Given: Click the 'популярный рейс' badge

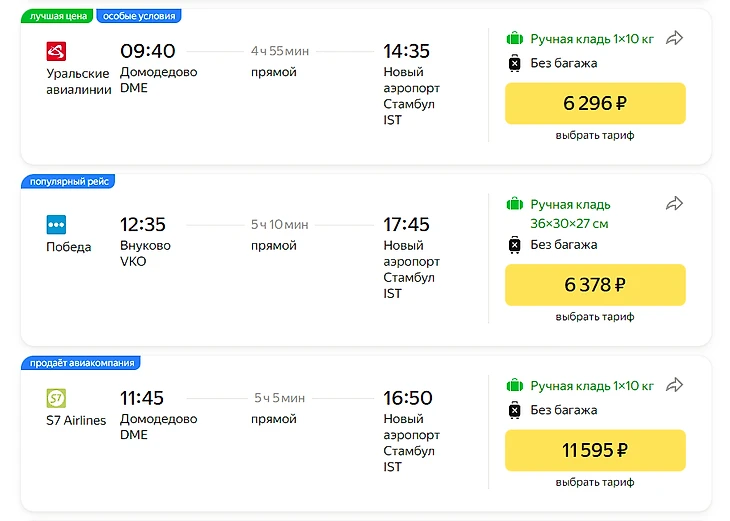Looking at the screenshot, I should [69, 181].
